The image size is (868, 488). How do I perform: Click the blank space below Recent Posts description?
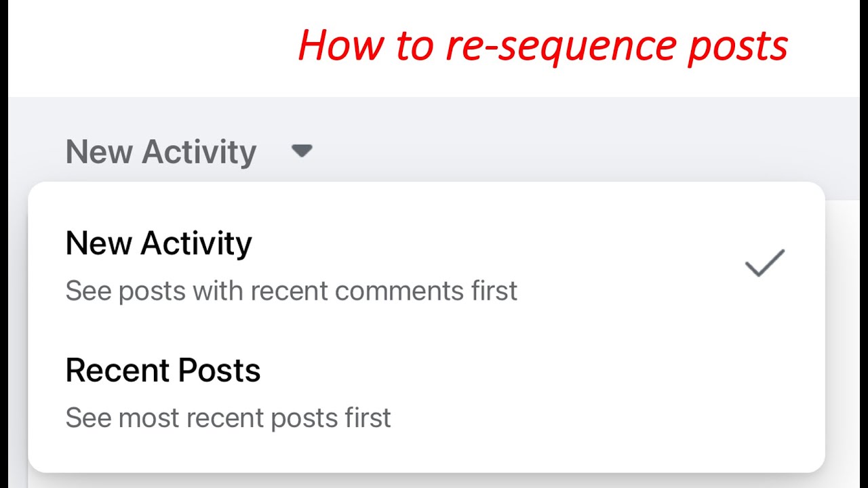(x=426, y=453)
